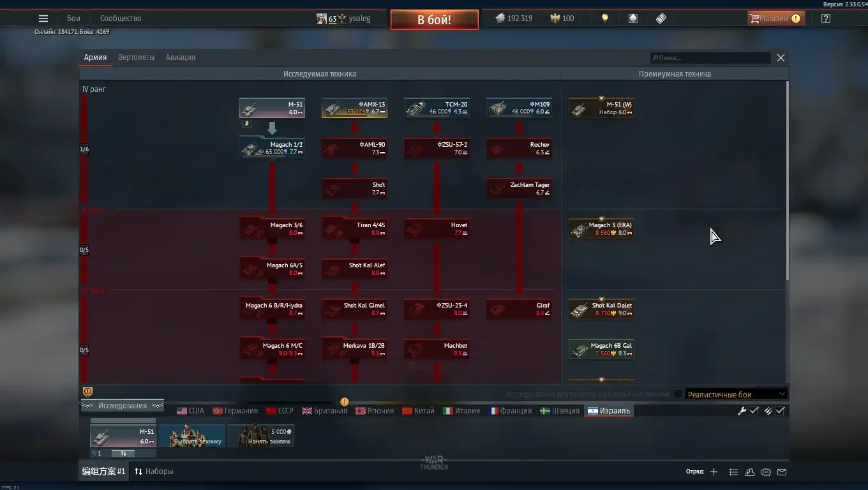Screen dimensions: 868x490
Task: Open the Бои menu
Action: pos(74,19)
